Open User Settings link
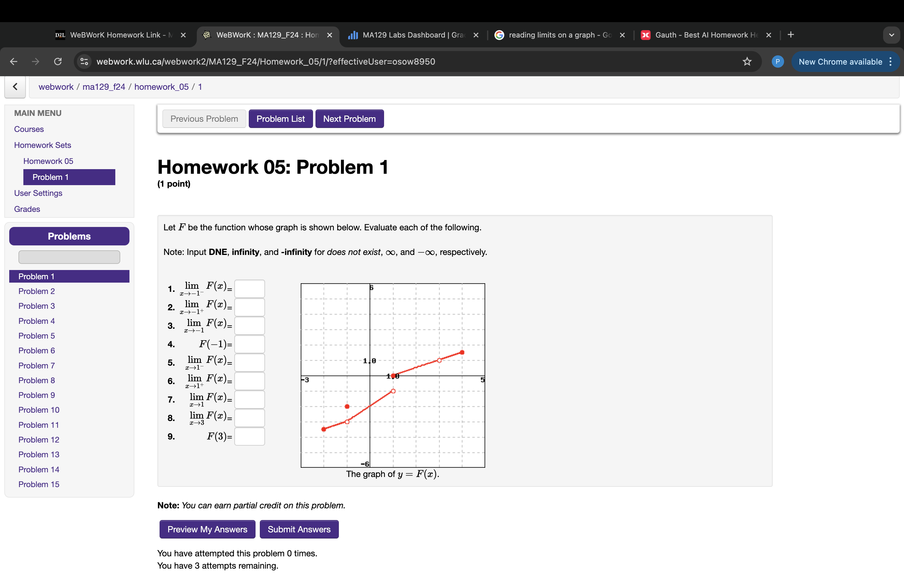The width and height of the screenshot is (904, 588). click(38, 193)
